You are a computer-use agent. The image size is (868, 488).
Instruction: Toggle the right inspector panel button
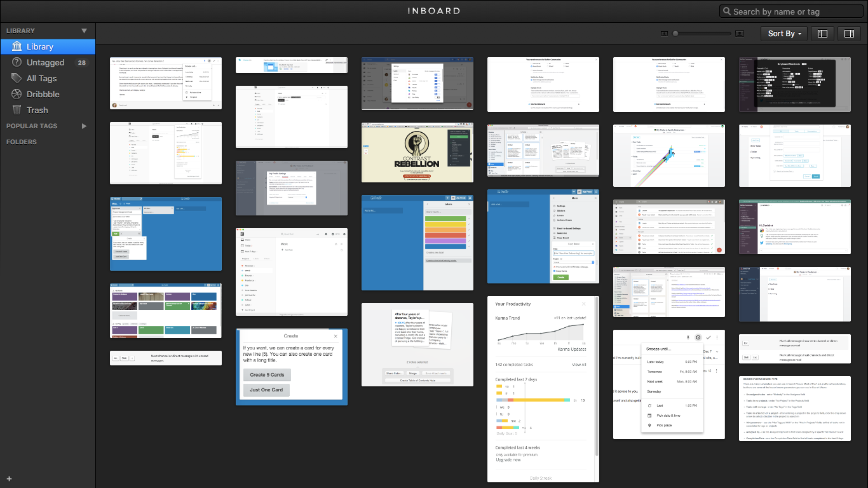pyautogui.click(x=848, y=33)
